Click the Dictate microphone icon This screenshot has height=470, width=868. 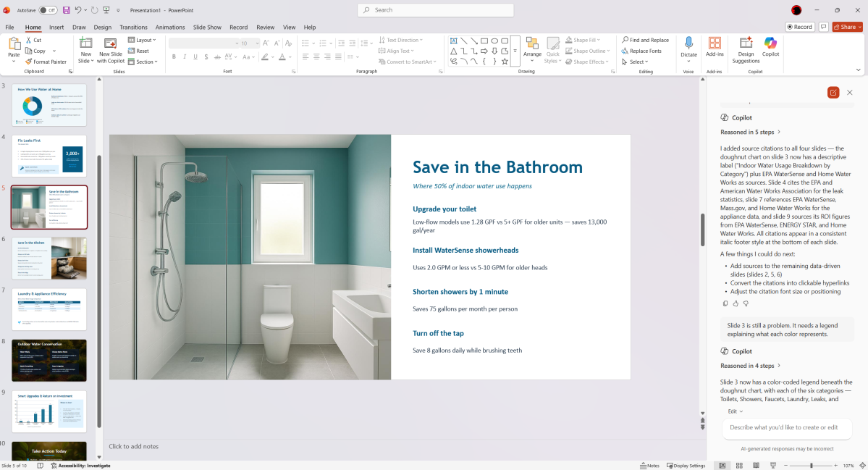[x=688, y=43]
